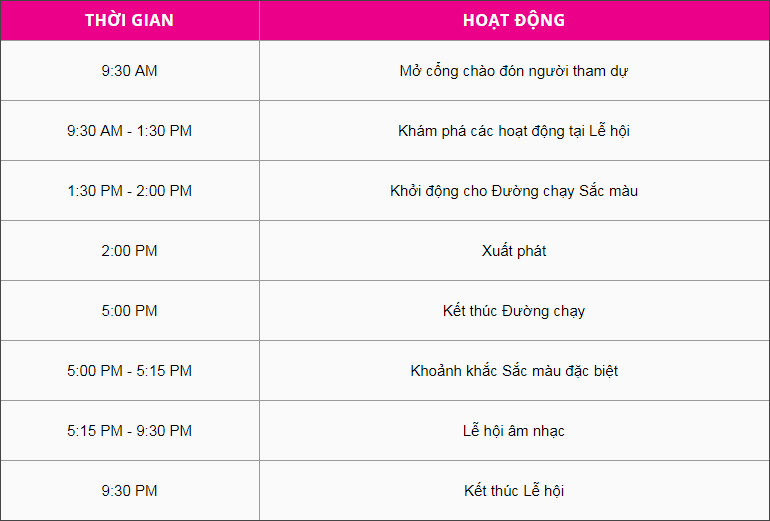Click 'Kết thúc Đường chạy' activity
The height and width of the screenshot is (521, 770).
(514, 311)
